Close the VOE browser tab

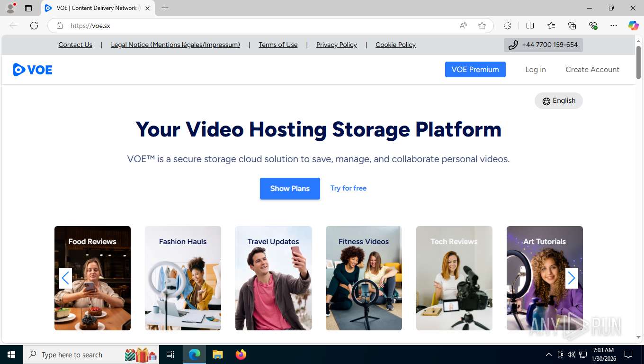[148, 8]
